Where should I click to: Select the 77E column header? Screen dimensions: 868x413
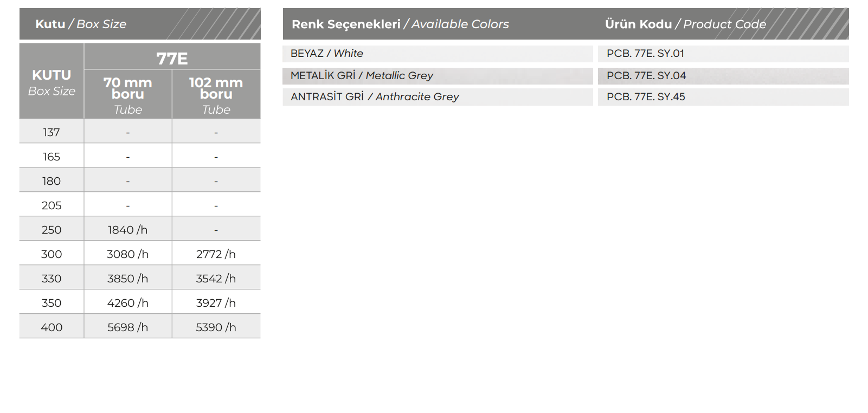[172, 57]
